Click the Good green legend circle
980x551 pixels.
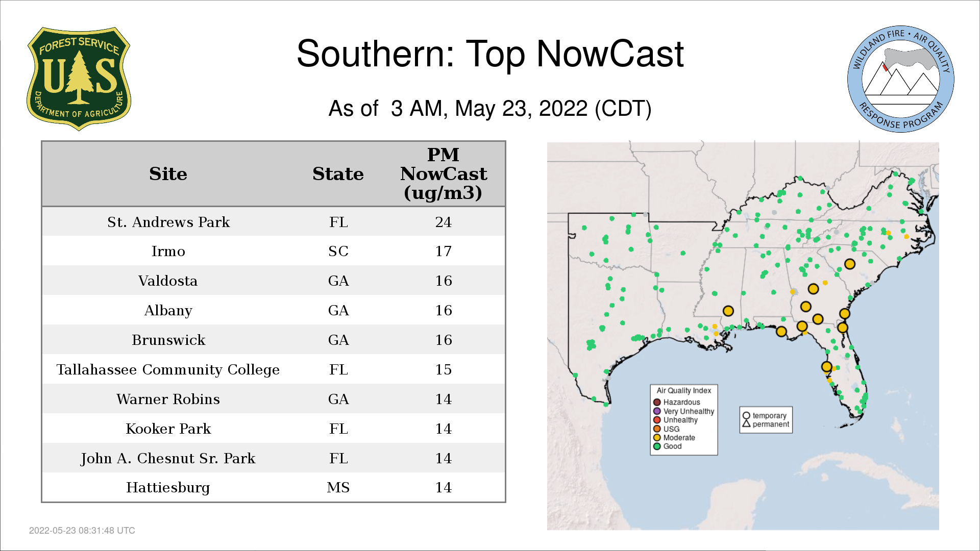pyautogui.click(x=657, y=446)
